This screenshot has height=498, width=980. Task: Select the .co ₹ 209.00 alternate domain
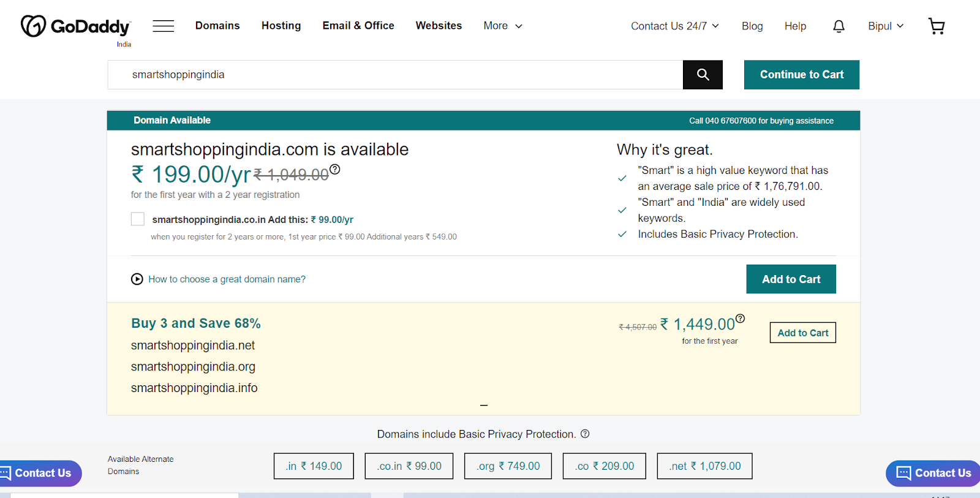[x=605, y=466]
